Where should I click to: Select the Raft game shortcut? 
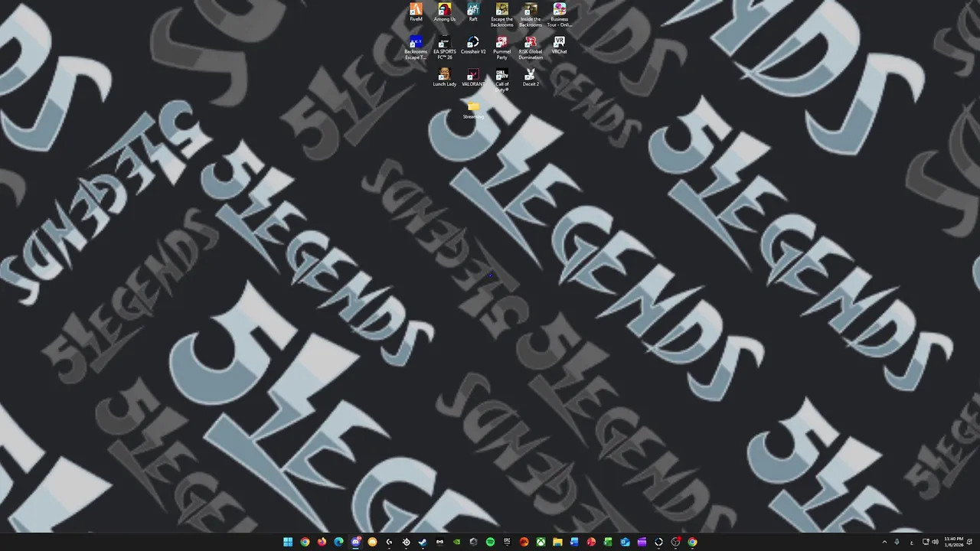(473, 12)
